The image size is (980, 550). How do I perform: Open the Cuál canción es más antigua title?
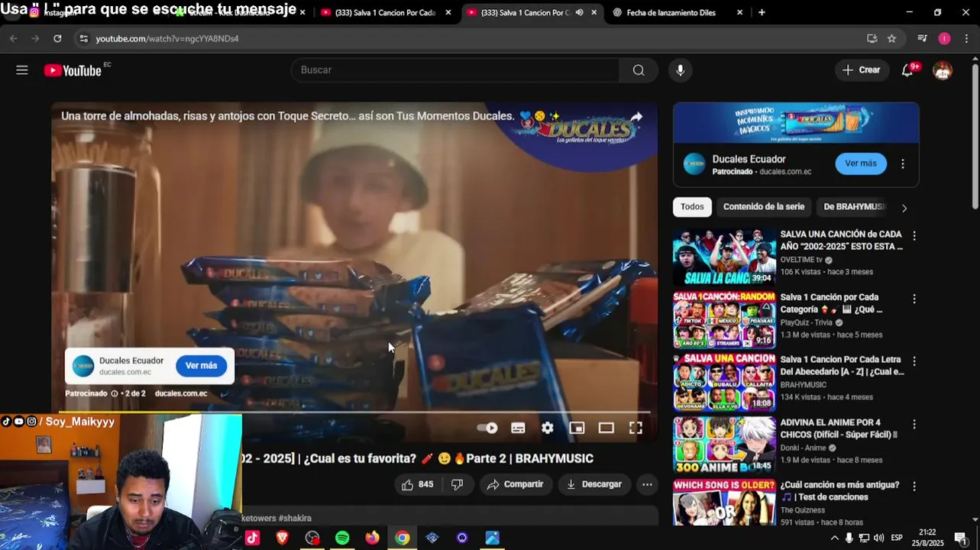click(840, 491)
